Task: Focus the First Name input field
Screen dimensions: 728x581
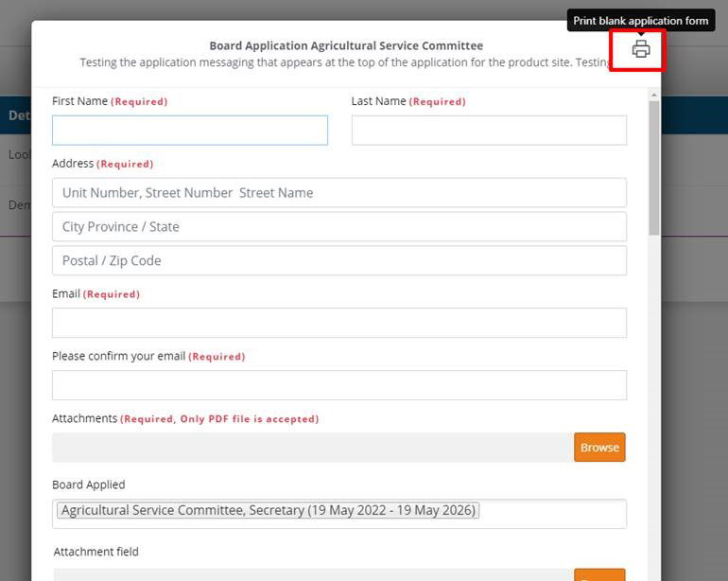Action: coord(190,131)
